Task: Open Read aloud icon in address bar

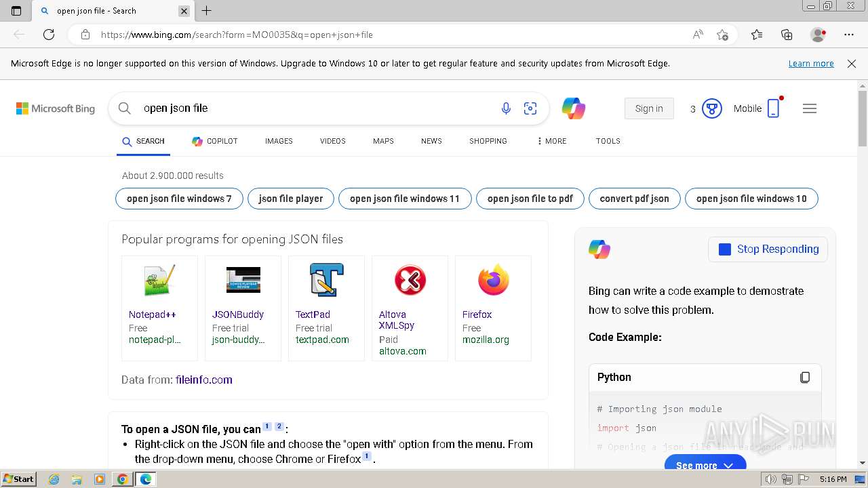Action: pos(698,35)
